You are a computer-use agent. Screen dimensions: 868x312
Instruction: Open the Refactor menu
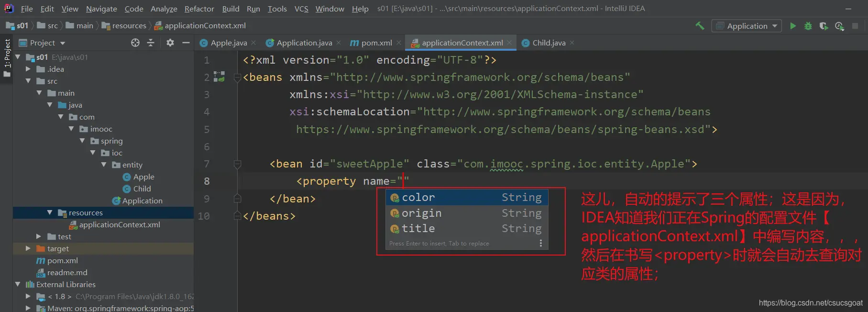click(x=199, y=9)
